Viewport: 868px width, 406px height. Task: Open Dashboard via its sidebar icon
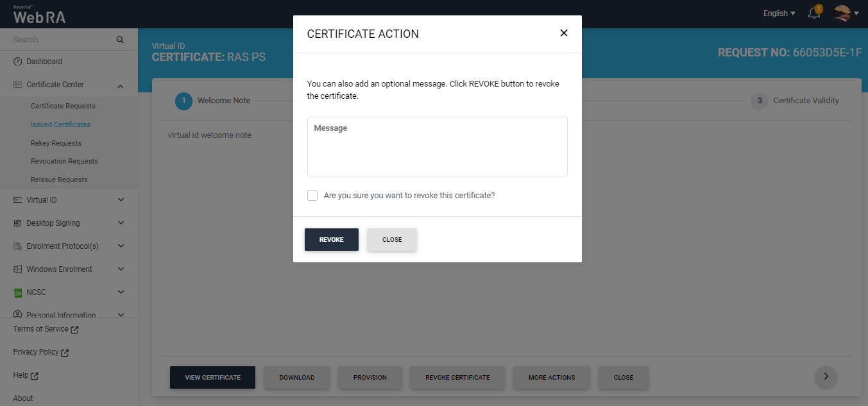click(x=18, y=62)
